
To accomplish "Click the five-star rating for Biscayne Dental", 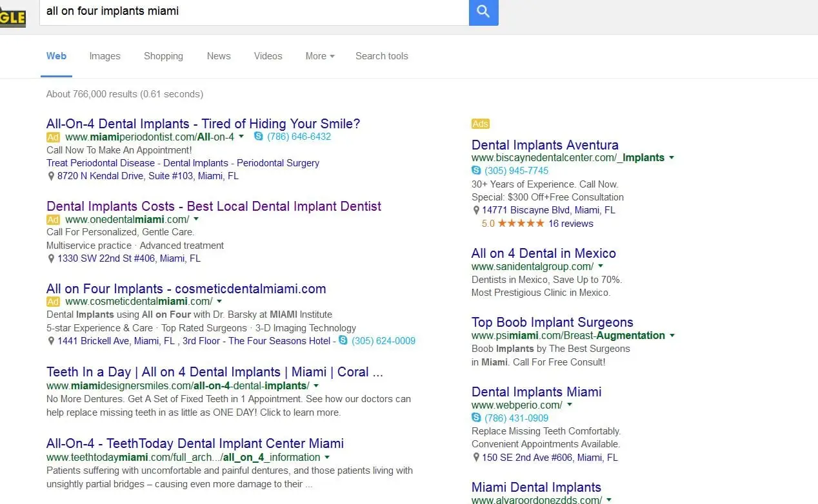I will point(521,224).
